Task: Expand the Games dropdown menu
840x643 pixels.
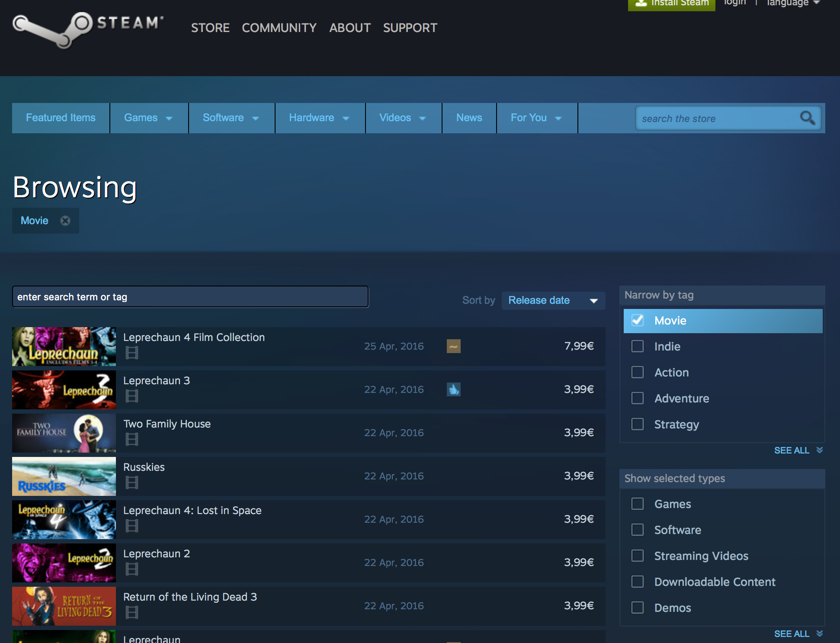Action: (148, 118)
